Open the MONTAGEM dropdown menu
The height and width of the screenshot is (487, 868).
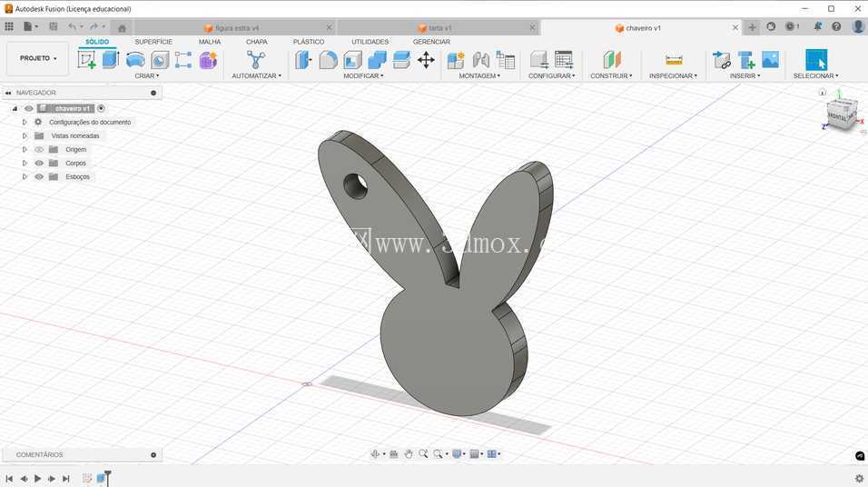[479, 76]
